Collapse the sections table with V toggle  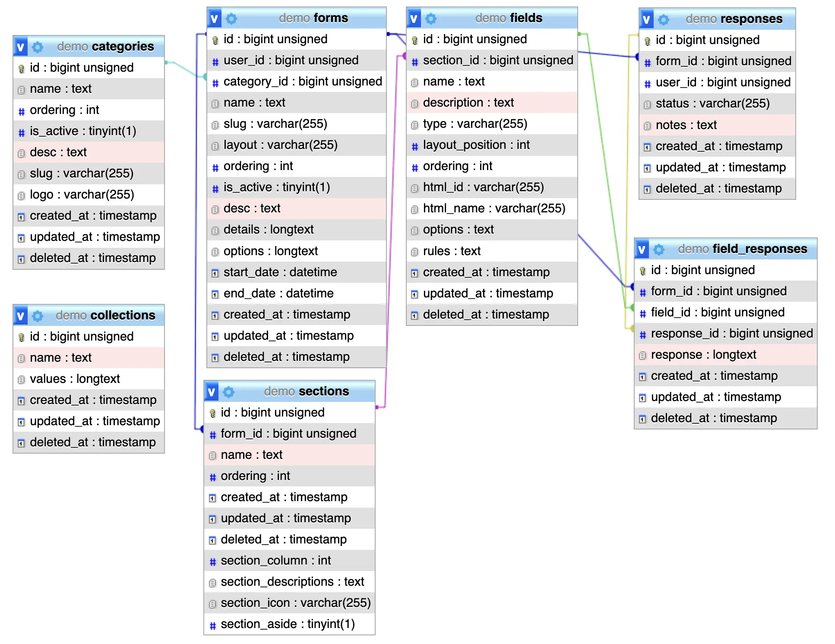[212, 391]
